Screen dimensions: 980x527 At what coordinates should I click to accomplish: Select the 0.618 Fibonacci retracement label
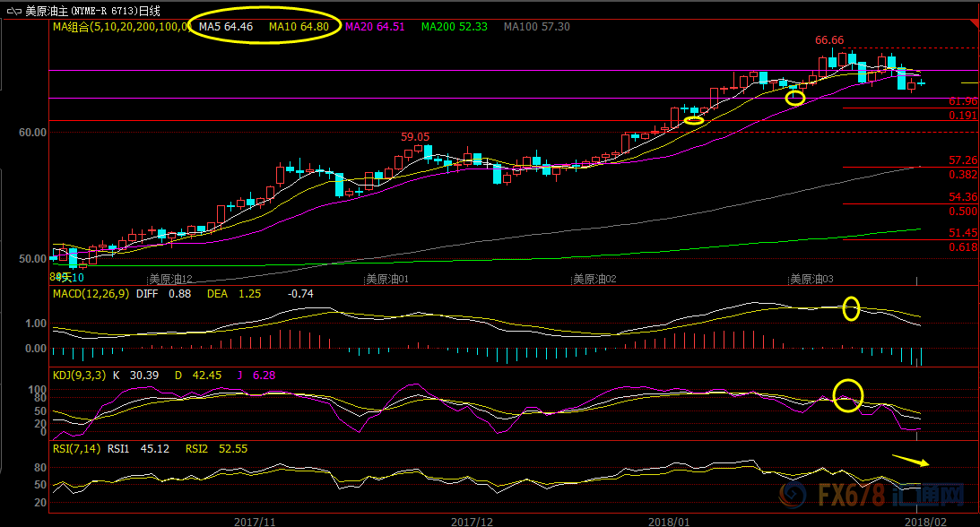pos(963,246)
